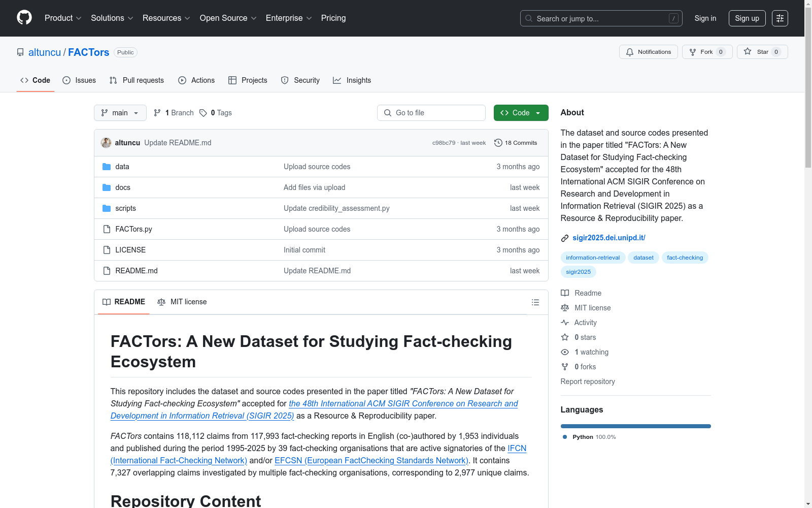Click the Star button icon
The width and height of the screenshot is (812, 508).
pos(748,51)
